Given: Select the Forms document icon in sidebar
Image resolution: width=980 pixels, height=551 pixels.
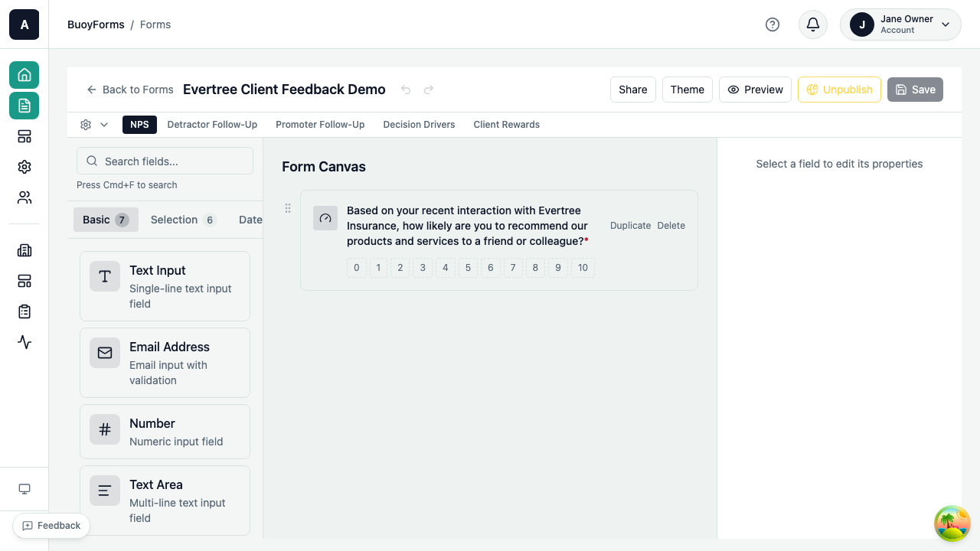Looking at the screenshot, I should [24, 106].
